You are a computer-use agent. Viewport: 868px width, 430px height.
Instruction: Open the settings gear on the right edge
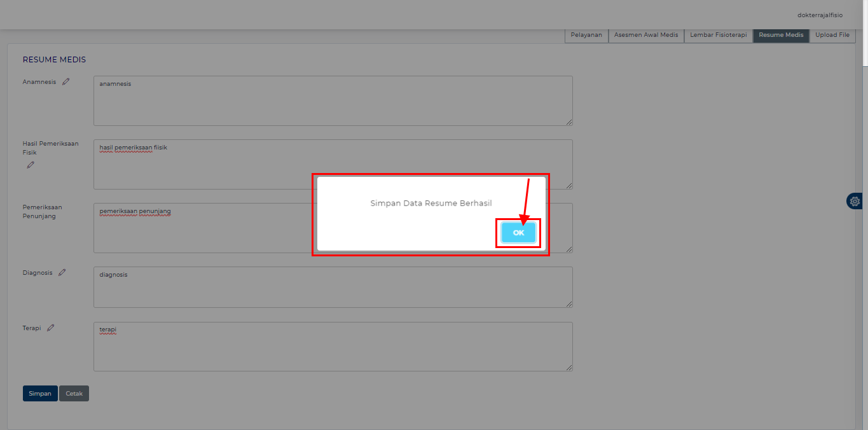click(x=855, y=201)
